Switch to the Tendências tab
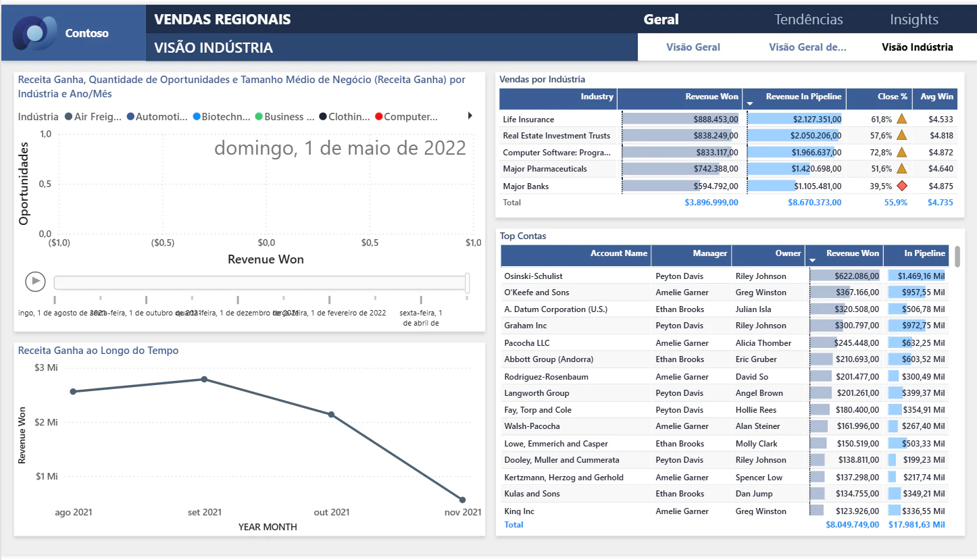 click(x=809, y=19)
